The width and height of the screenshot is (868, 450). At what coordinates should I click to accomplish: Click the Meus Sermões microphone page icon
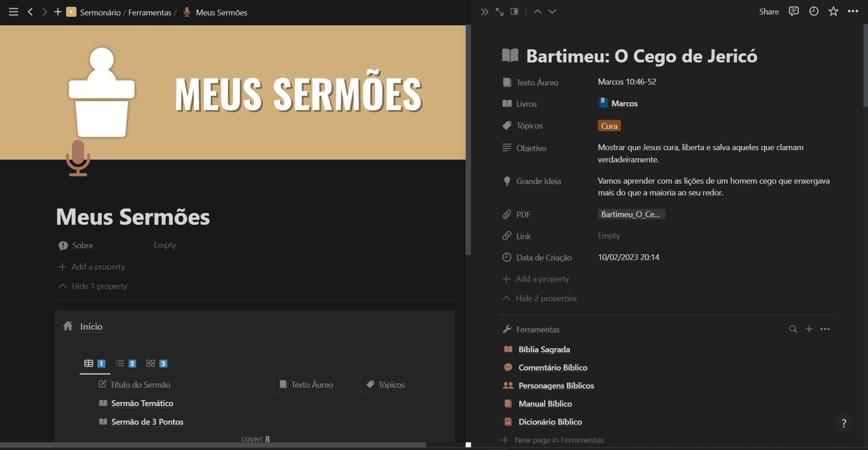coord(78,158)
